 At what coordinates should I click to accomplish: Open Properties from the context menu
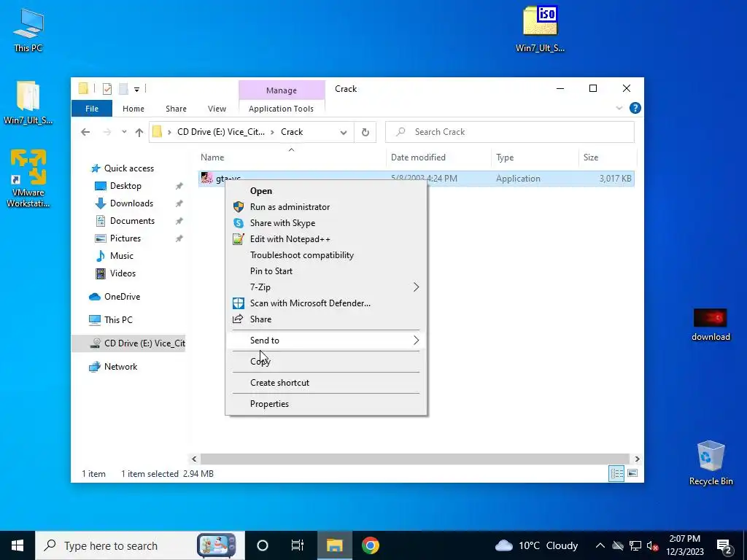point(326,404)
